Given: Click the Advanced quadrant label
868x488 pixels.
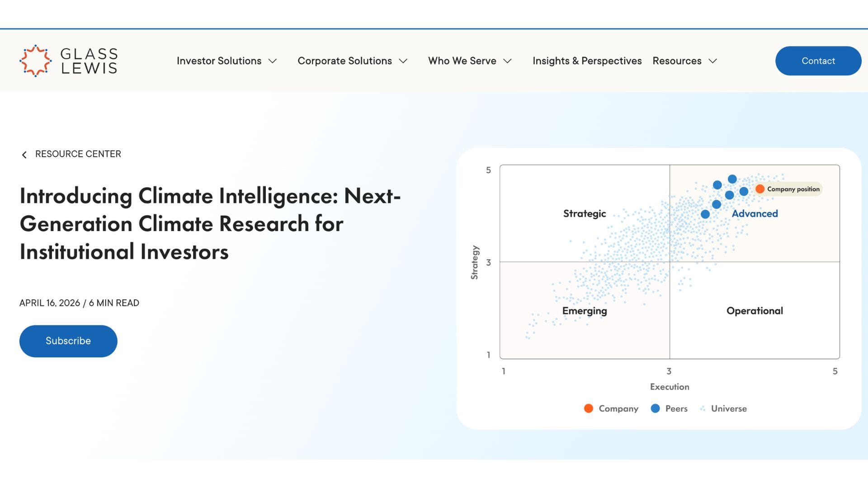Looking at the screenshot, I should click(754, 213).
